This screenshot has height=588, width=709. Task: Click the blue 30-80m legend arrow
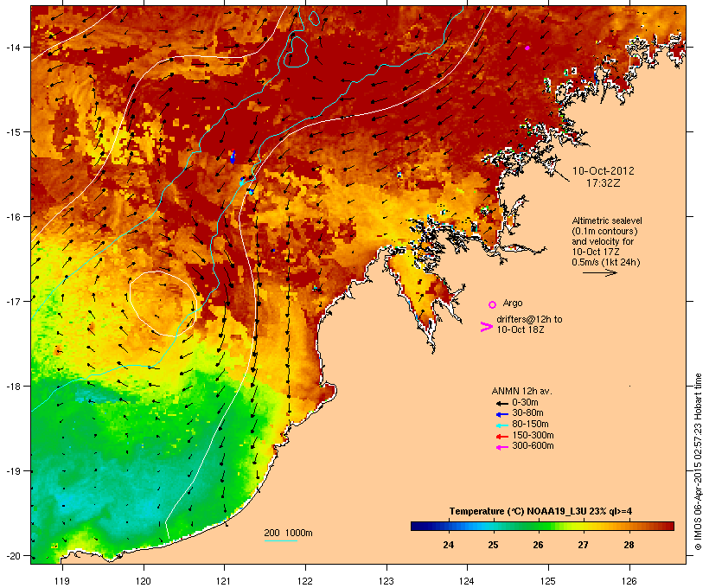pyautogui.click(x=501, y=414)
